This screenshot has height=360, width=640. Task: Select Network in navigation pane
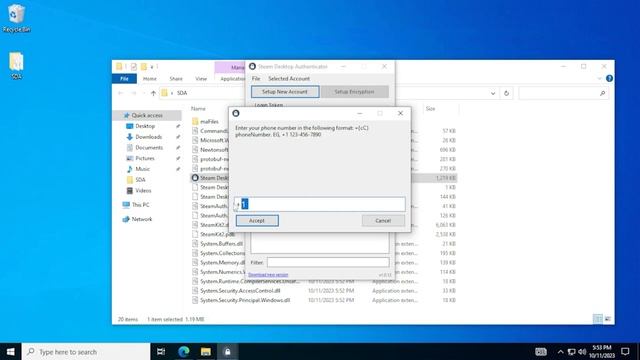click(x=141, y=219)
